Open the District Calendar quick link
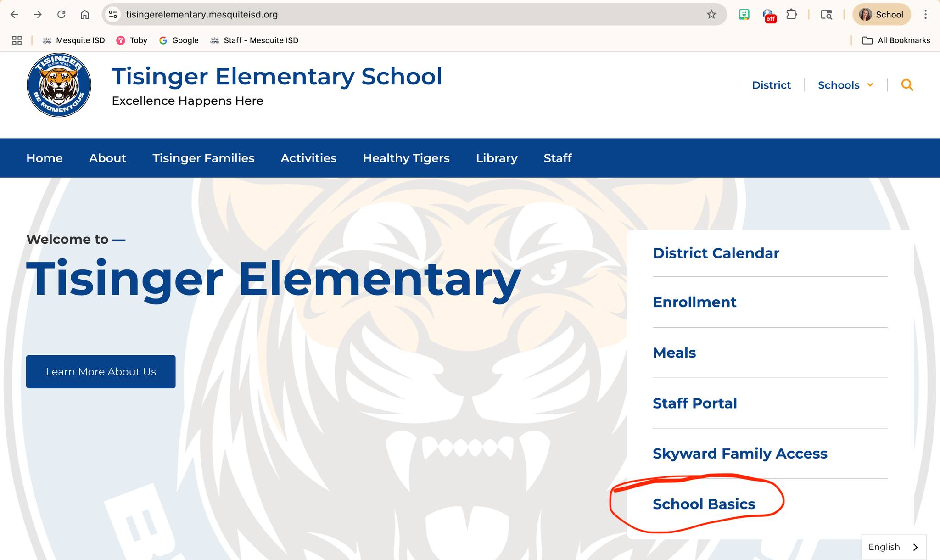Screen dimensions: 940x560 716,253
